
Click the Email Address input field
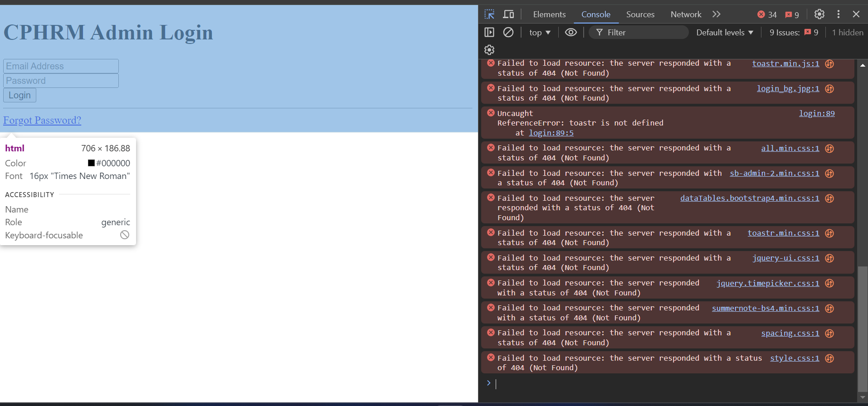pos(61,66)
